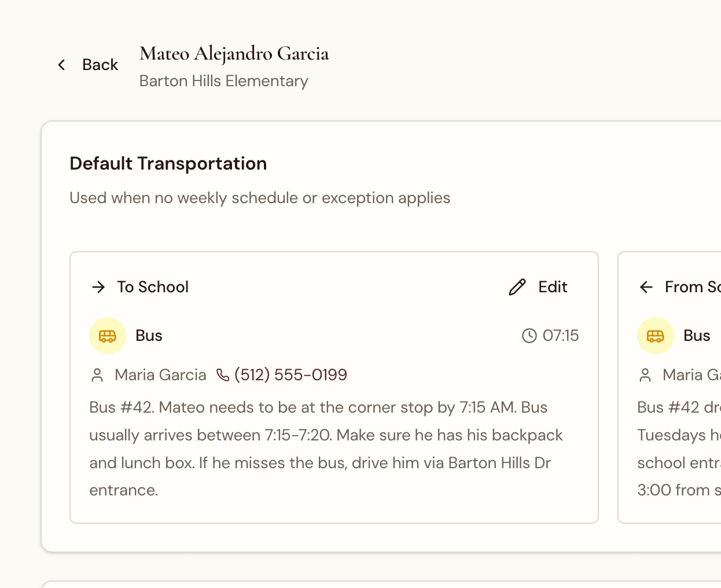Select the bus icon on the From School card

656,335
